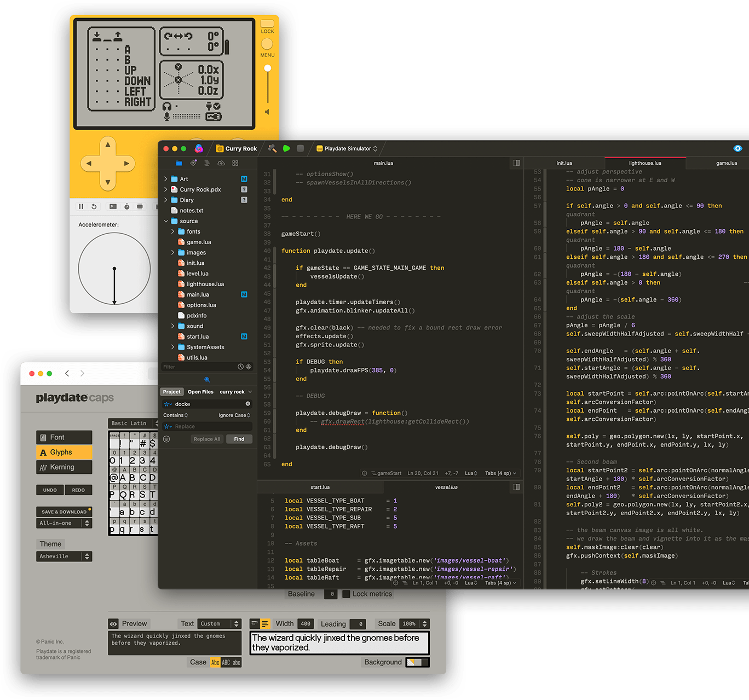Toggle split icon in vessel.lua pane
The width and height of the screenshot is (749, 700).
[516, 487]
